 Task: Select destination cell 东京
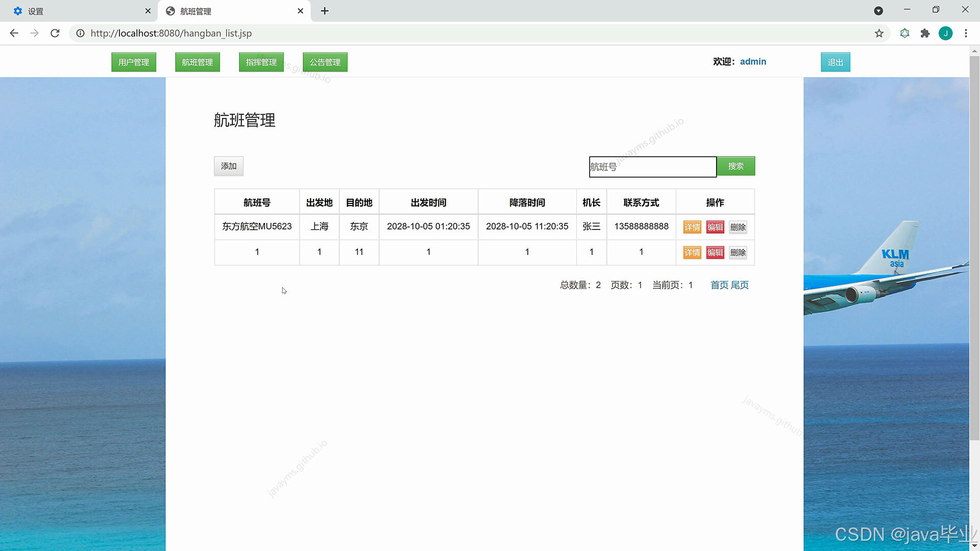point(359,227)
